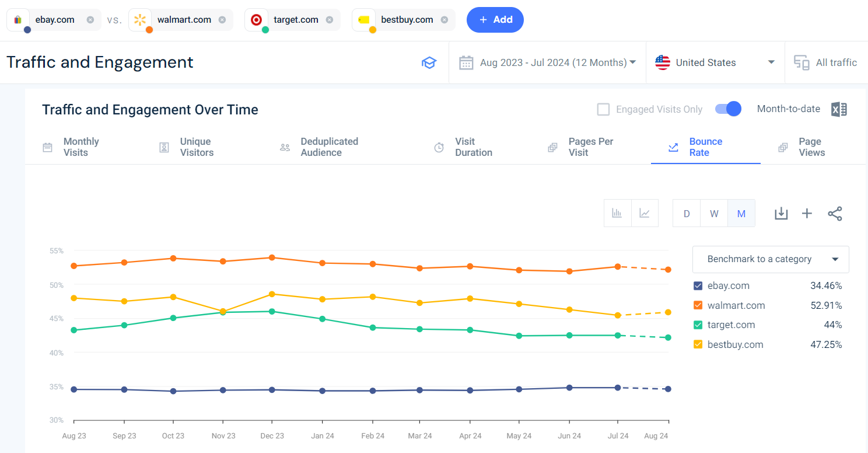Open the All traffic device selector

(826, 62)
